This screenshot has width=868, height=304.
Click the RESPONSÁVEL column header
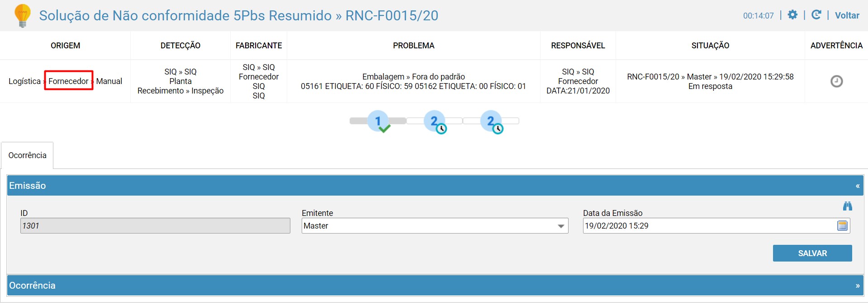pos(578,46)
